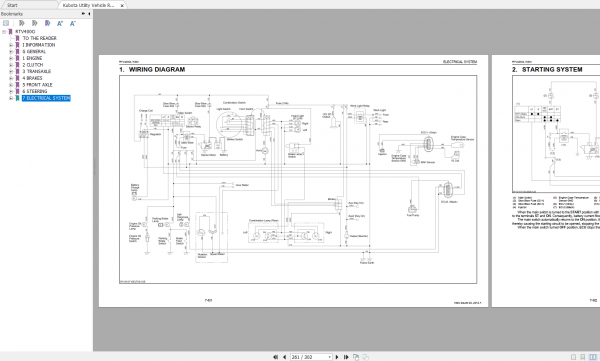Select the 7 ELECTRICAL SYSTEM bookmark

tap(46, 98)
